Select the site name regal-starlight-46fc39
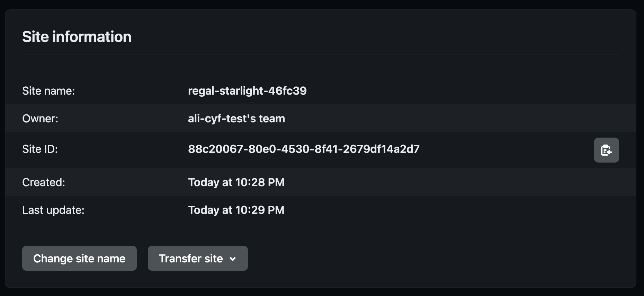This screenshot has height=296, width=644. point(247,91)
